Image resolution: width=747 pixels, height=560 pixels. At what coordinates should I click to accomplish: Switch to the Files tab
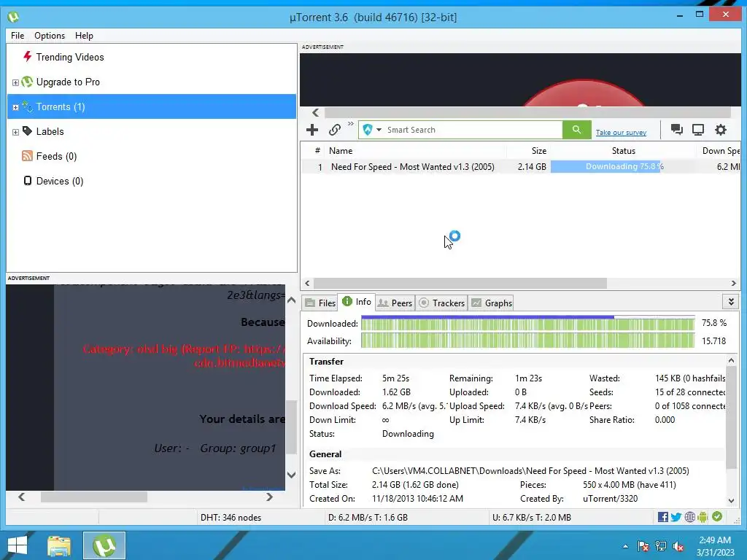coord(320,303)
